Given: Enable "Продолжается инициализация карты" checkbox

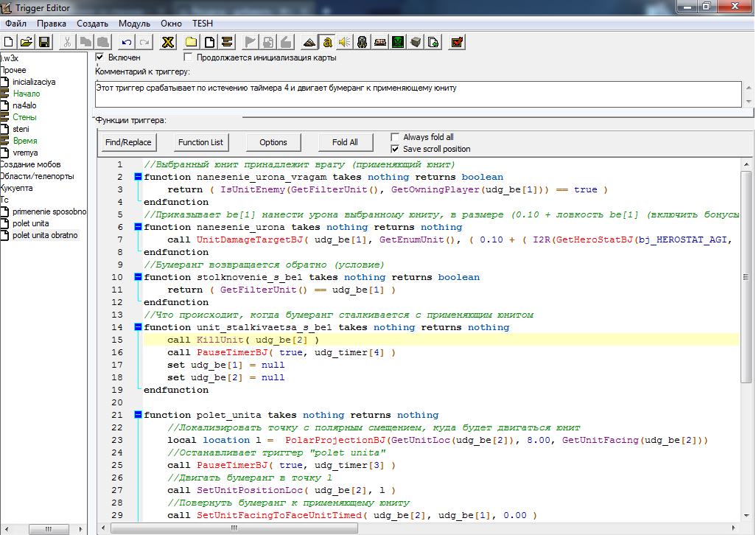Looking at the screenshot, I should point(189,57).
